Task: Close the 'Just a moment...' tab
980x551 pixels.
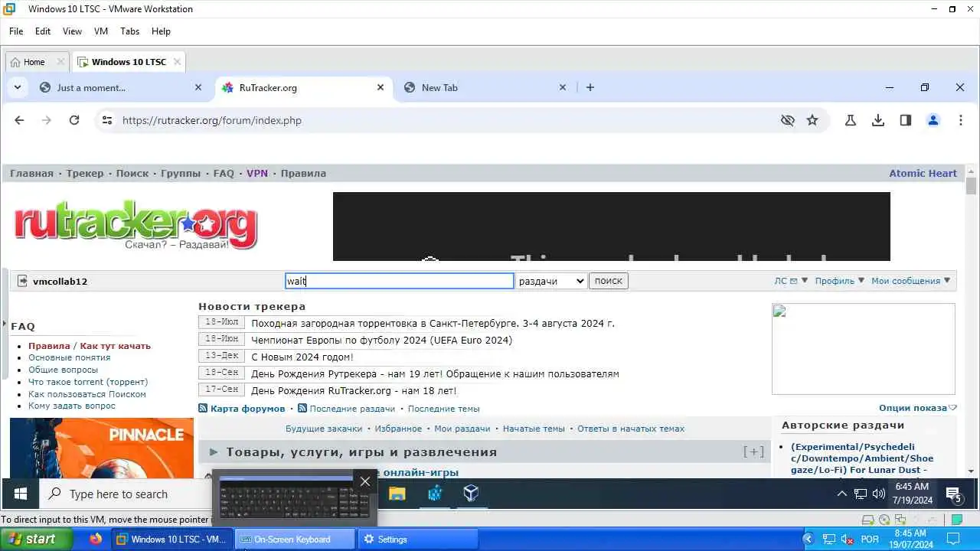Action: pyautogui.click(x=198, y=87)
